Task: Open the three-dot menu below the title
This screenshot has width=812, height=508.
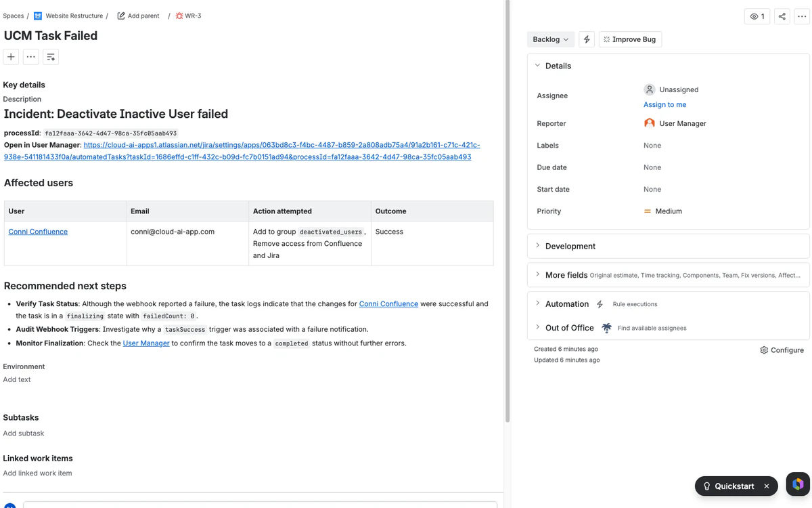Action: tap(30, 57)
